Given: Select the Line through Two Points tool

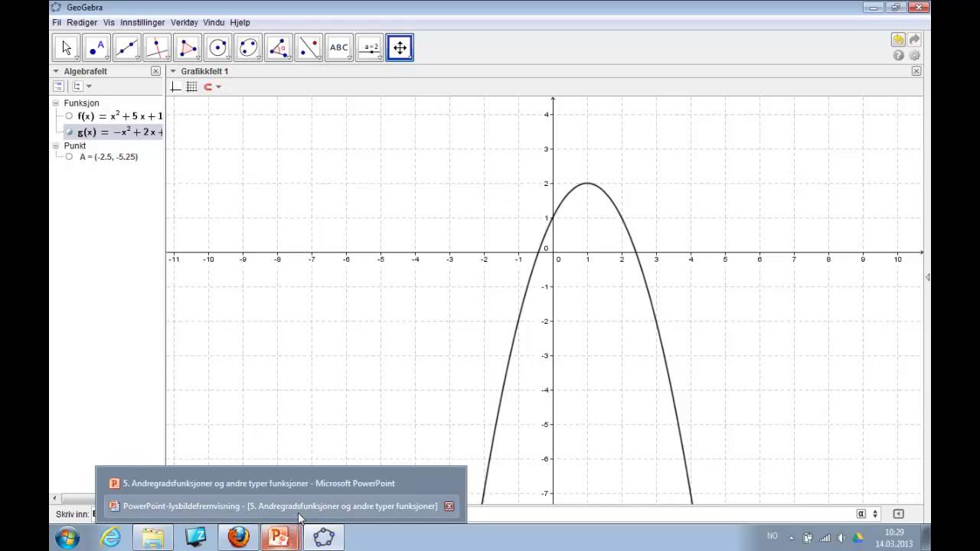Looking at the screenshot, I should [x=127, y=47].
